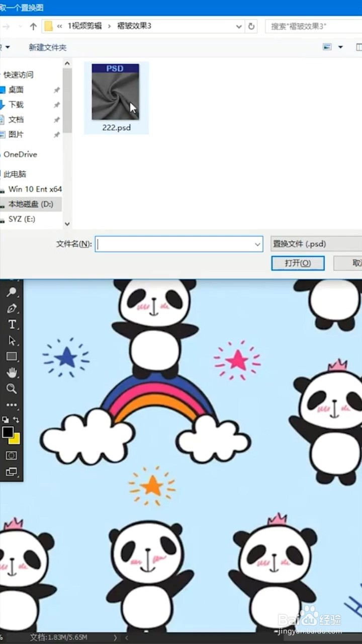Click 新建文件夹 button
Image resolution: width=362 pixels, height=644 pixels.
click(47, 47)
